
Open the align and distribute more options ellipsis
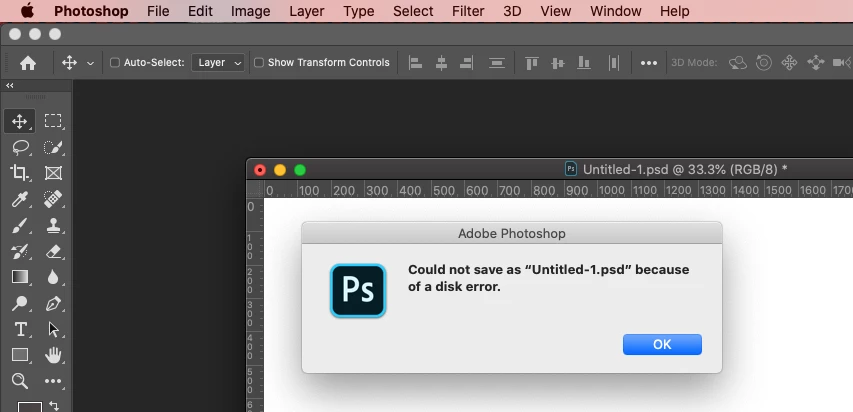click(x=649, y=63)
